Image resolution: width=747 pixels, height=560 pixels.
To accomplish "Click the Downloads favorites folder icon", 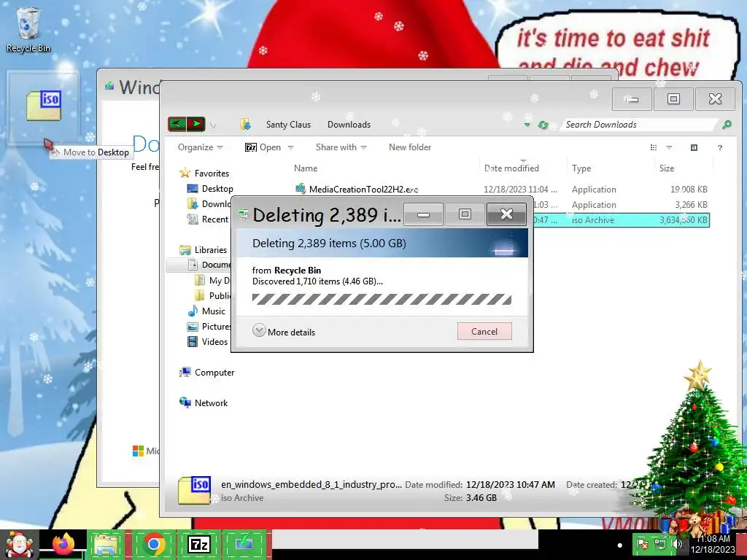I will [193, 204].
